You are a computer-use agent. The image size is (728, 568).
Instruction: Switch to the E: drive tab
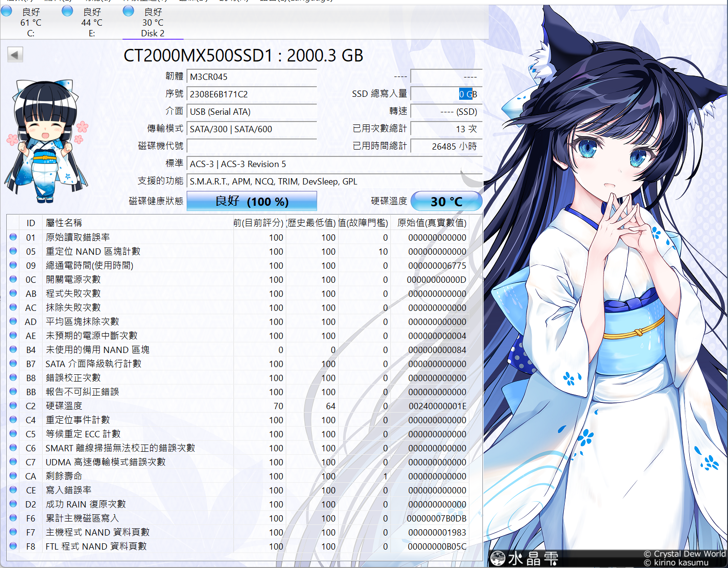pyautogui.click(x=92, y=22)
